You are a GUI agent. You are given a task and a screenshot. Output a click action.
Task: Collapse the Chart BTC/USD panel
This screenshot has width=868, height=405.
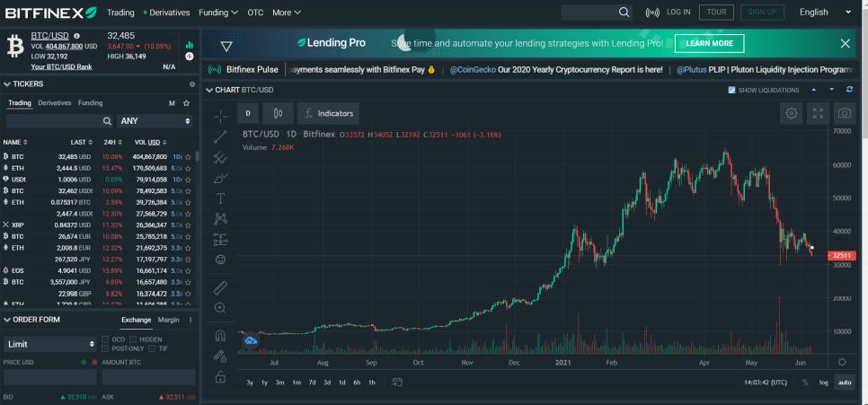click(209, 90)
